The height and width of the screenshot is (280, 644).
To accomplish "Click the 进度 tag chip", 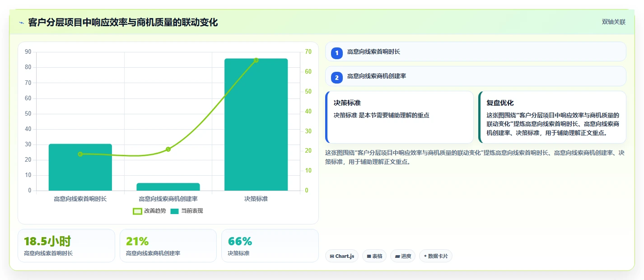I will (x=403, y=256).
